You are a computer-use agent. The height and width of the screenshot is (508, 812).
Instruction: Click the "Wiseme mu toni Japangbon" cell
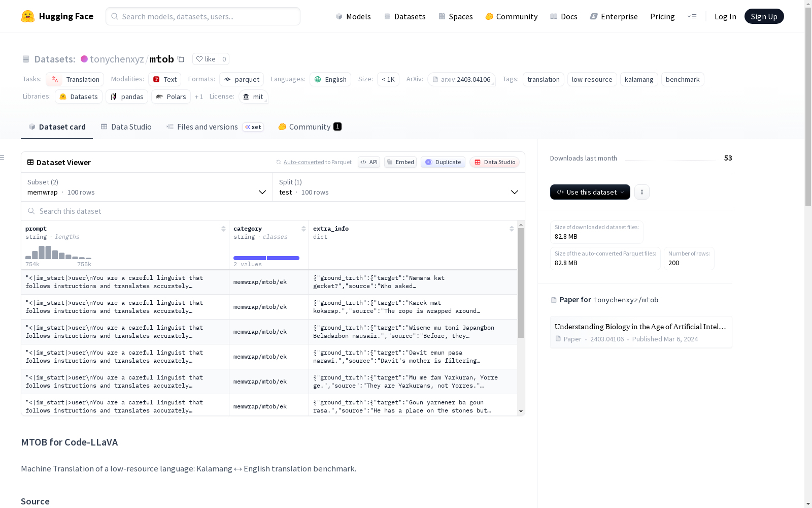[x=413, y=332]
